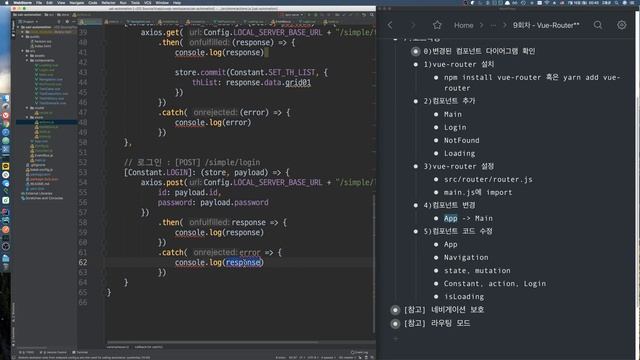
Task: Open the View menu
Action: click(61, 2)
